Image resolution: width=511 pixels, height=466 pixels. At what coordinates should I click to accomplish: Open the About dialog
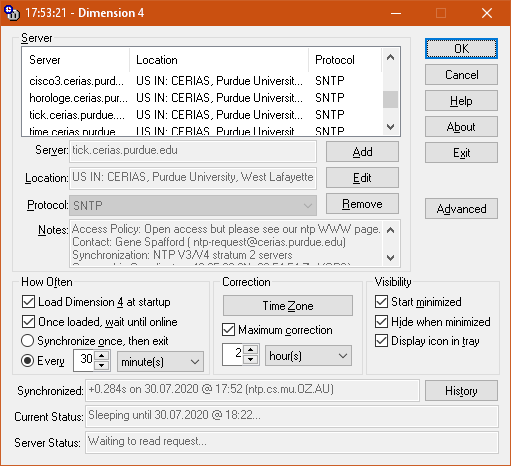(x=461, y=127)
